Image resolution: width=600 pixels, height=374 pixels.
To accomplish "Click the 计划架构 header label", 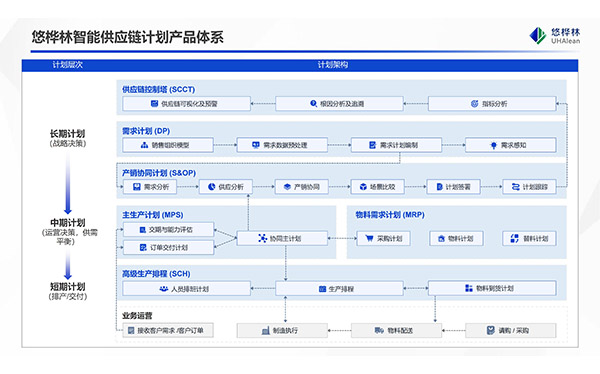I will point(333,65).
